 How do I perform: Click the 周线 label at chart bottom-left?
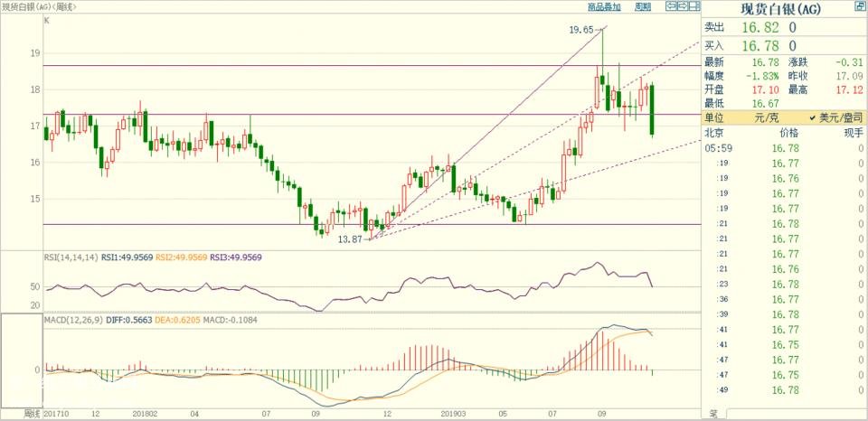[33, 413]
